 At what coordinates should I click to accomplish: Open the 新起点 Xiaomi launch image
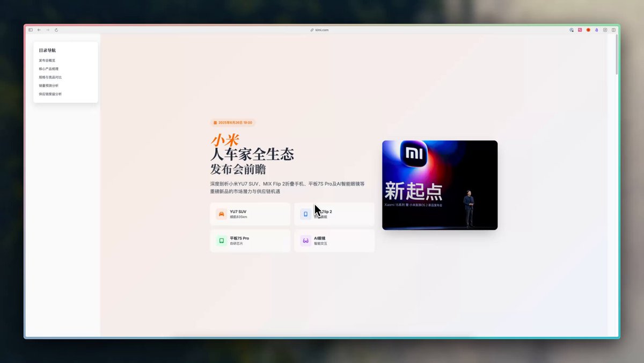point(440,185)
